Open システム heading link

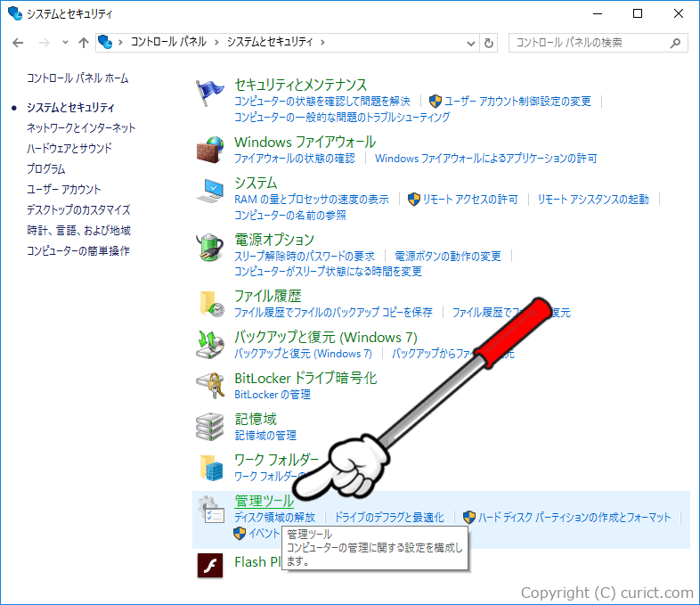tap(256, 183)
